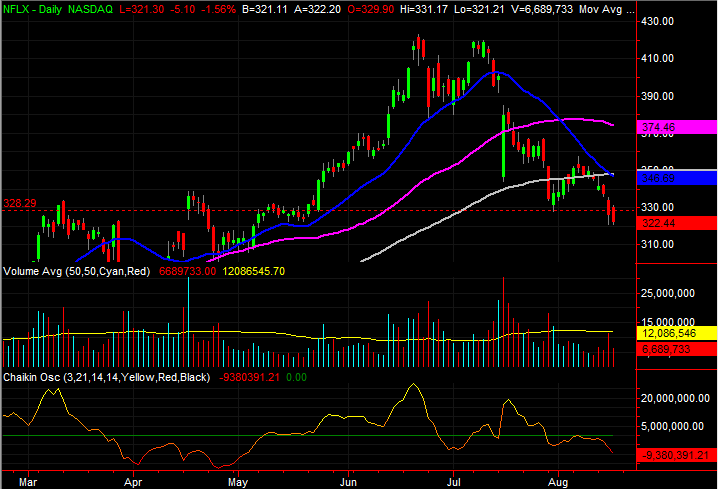Click the Jun marker on time axis
719x489 pixels.
348,482
